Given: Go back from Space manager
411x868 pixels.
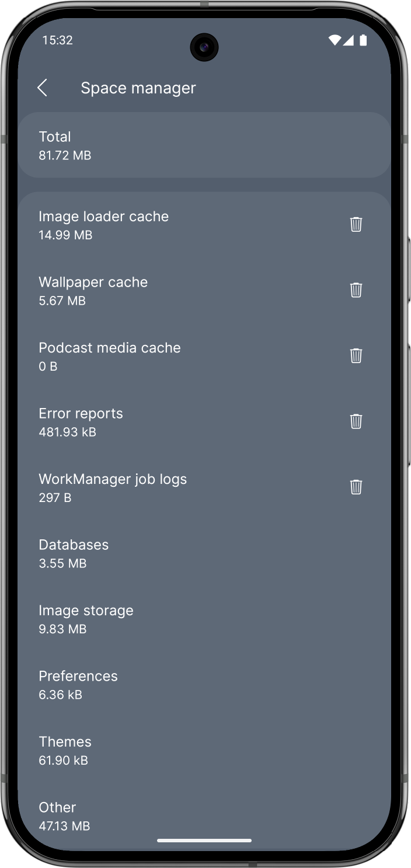Looking at the screenshot, I should [43, 88].
